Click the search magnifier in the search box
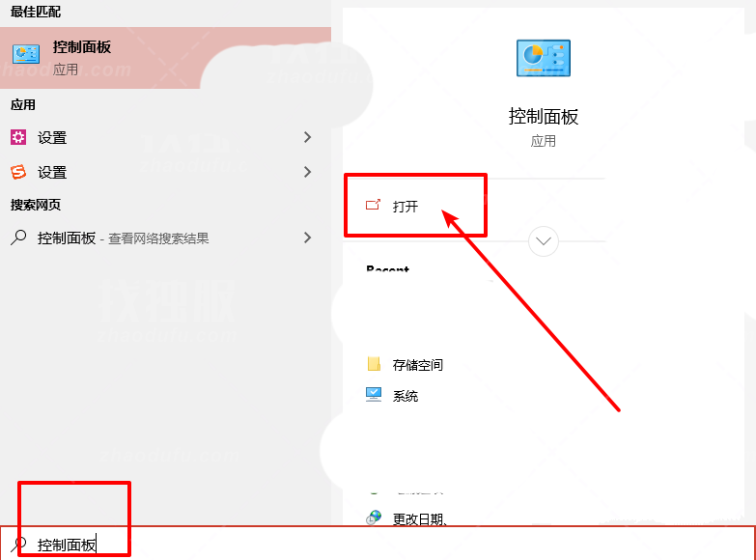This screenshot has height=560, width=756. 18,545
